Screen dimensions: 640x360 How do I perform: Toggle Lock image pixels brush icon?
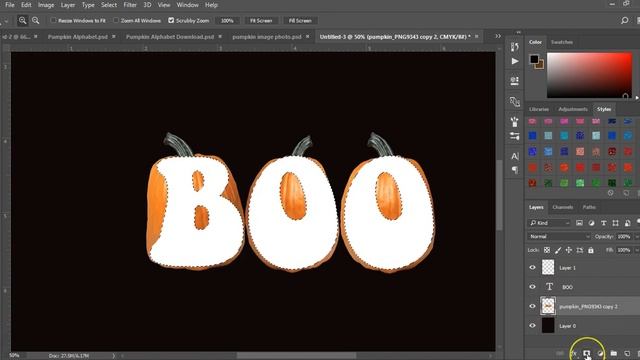(558, 250)
